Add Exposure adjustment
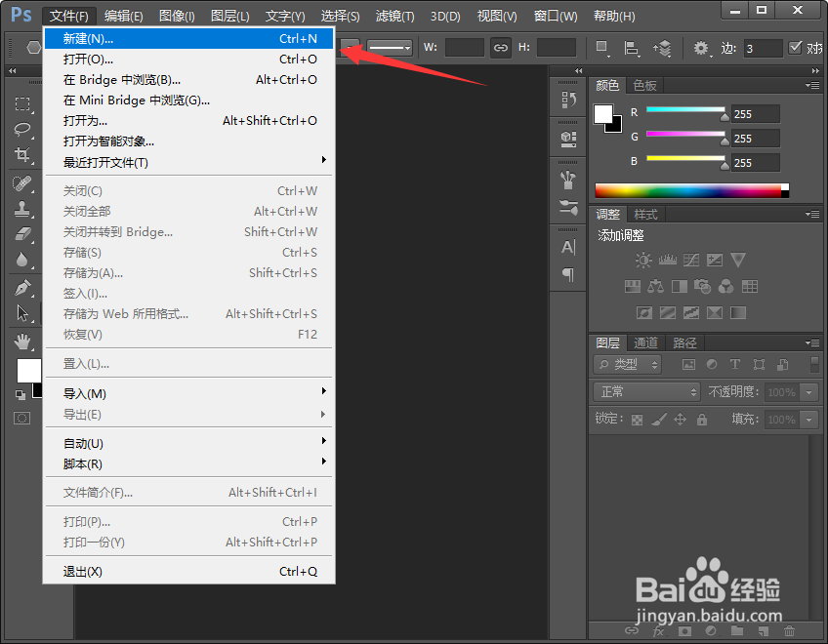Screen dimensions: 828x644 coord(715,260)
